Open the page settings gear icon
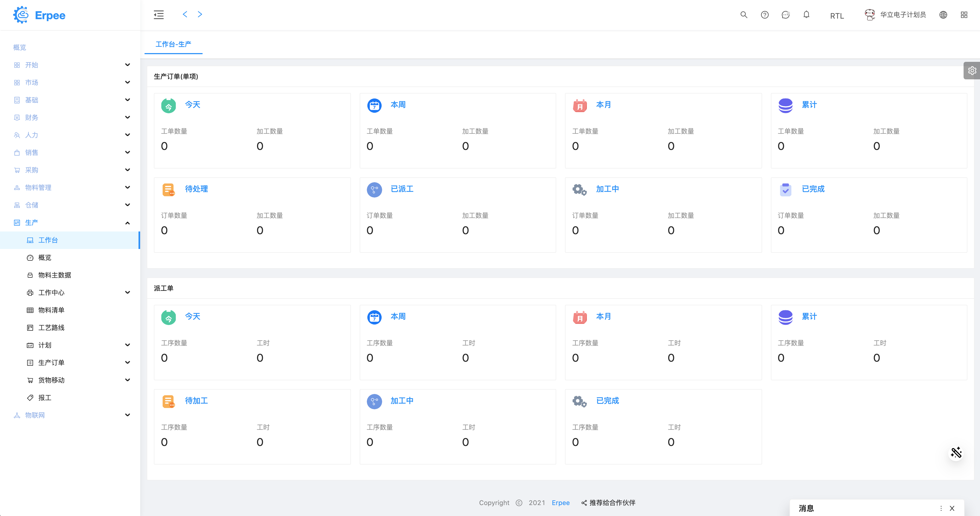Image resolution: width=980 pixels, height=516 pixels. coord(972,71)
